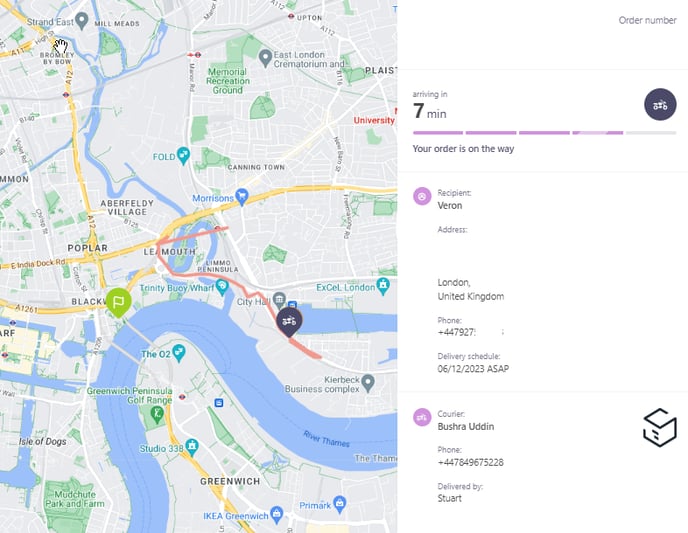
Task: Click the courier phone number +447849675228
Action: click(x=470, y=462)
